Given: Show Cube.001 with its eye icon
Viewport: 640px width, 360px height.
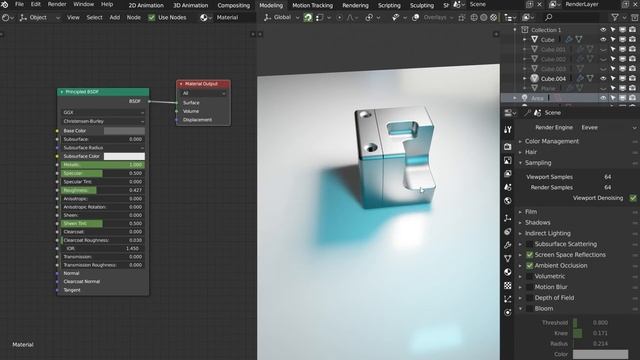Looking at the screenshot, I should [603, 49].
